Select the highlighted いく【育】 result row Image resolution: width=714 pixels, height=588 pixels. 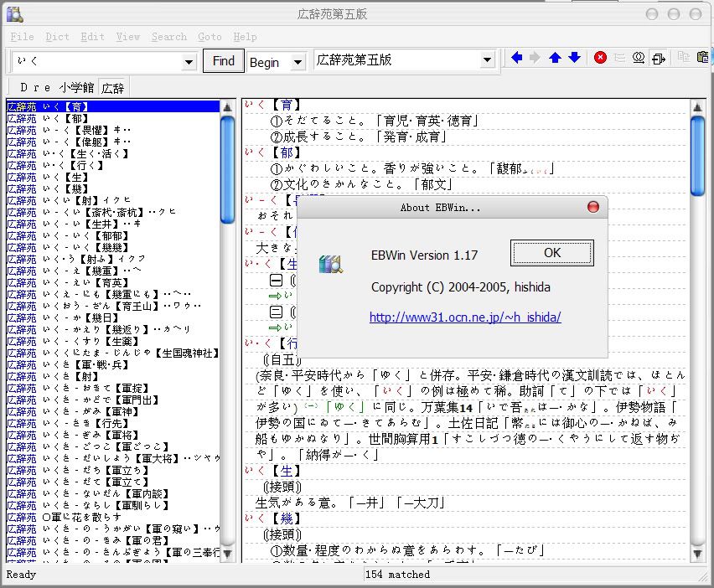113,106
